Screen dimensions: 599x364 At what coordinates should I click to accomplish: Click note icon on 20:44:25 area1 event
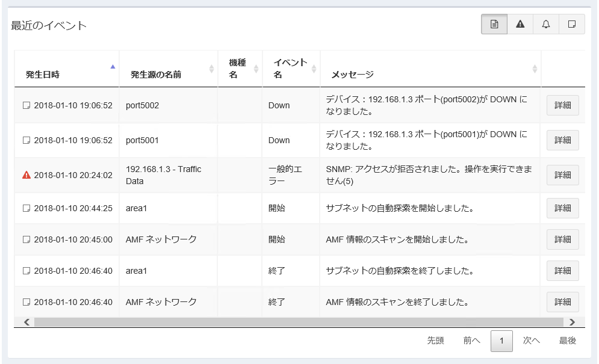(26, 208)
